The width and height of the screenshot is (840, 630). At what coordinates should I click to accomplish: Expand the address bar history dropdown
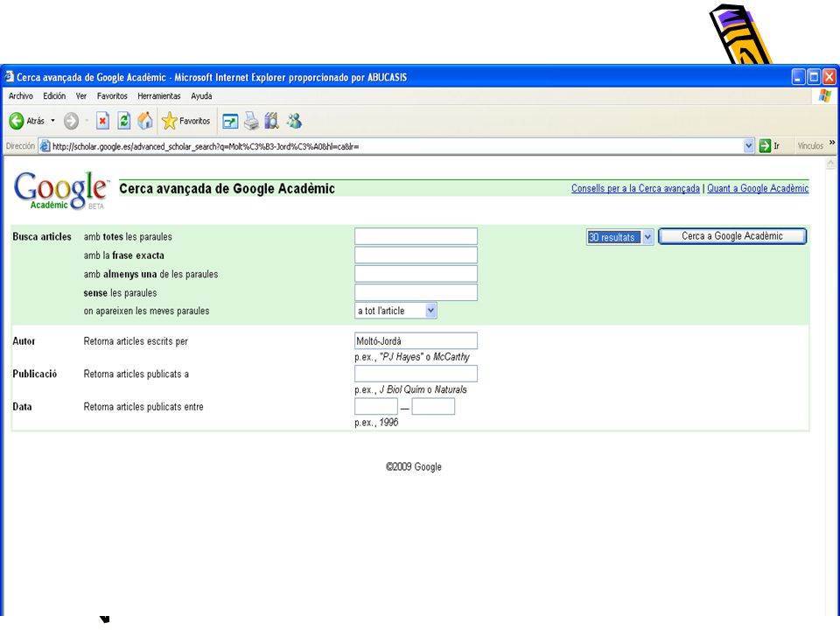point(749,146)
